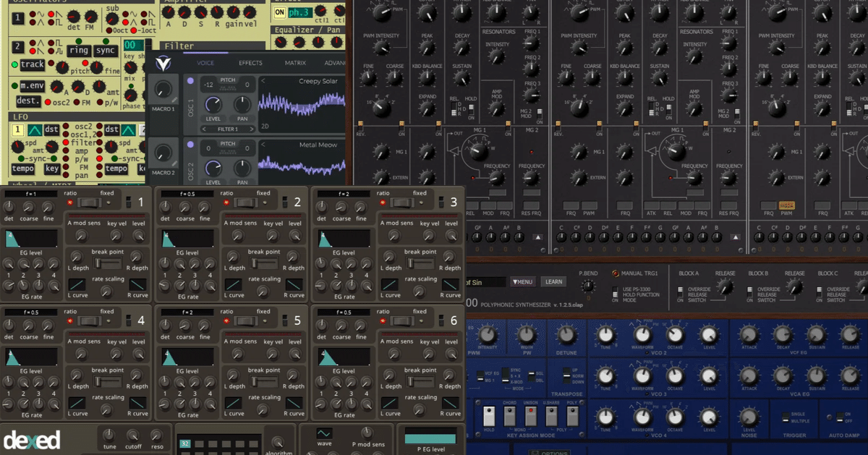Toggle the on/off switch beside Dexed operator 3
868x455 pixels.
click(441, 203)
